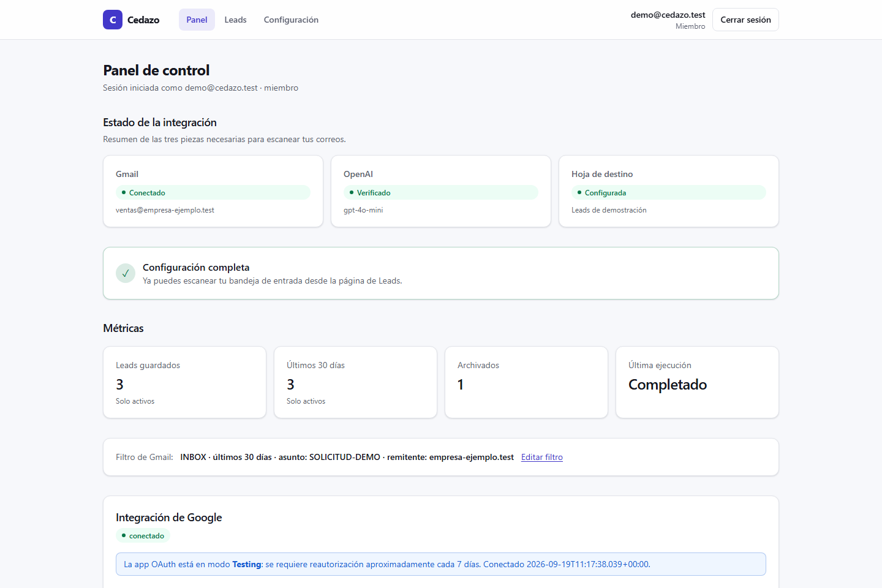Open the Configuración tab
This screenshot has width=882, height=588.
pos(291,20)
